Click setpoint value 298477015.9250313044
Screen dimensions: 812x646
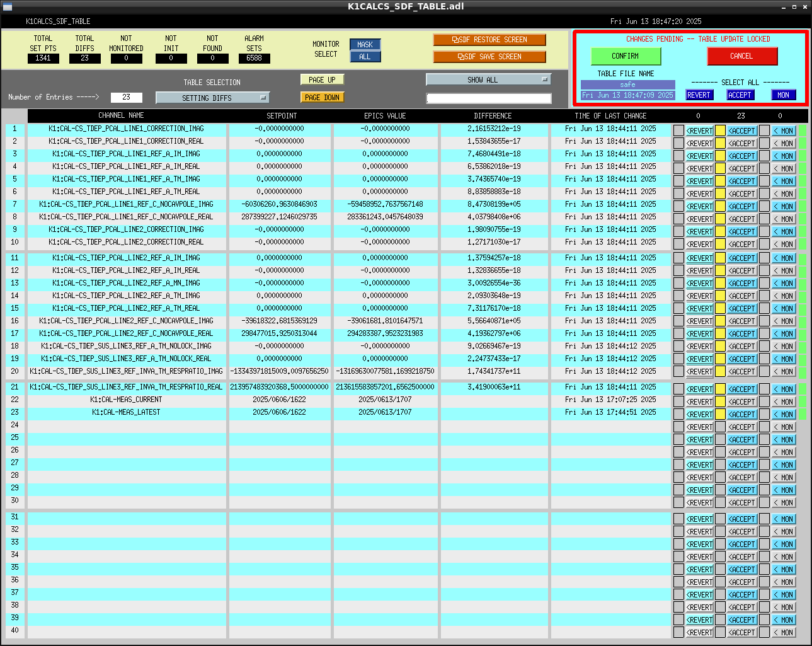point(279,333)
